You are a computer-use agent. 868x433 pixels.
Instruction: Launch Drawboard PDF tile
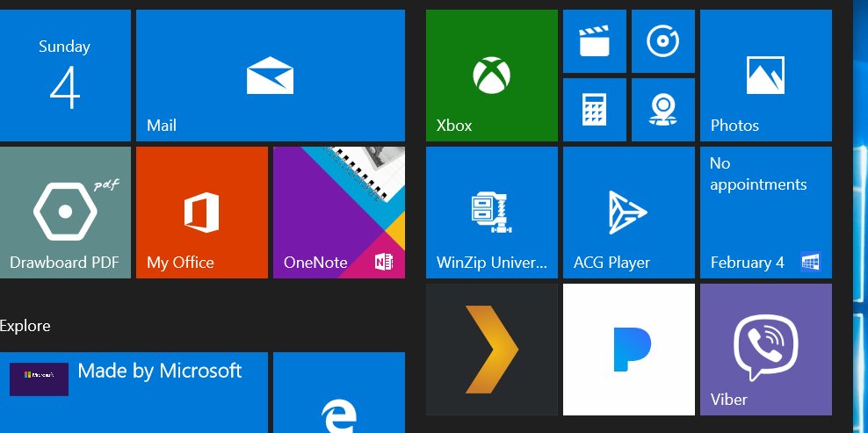coord(65,212)
